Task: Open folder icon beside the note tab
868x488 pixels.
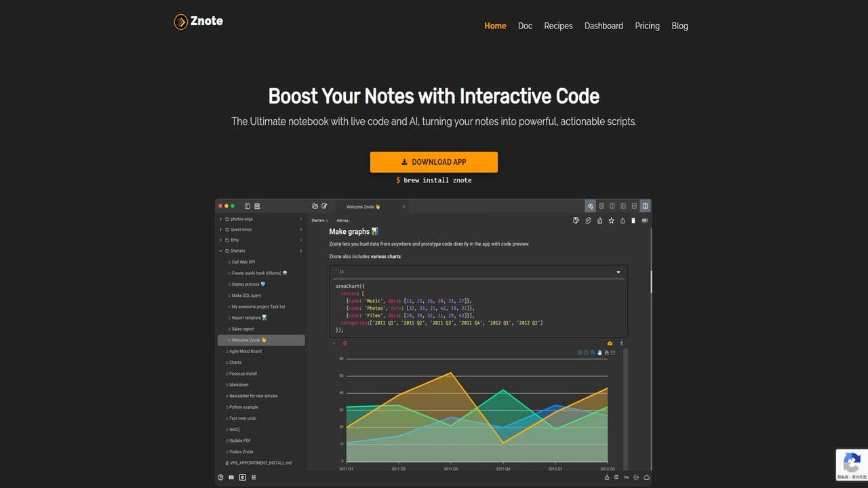Action: point(315,206)
